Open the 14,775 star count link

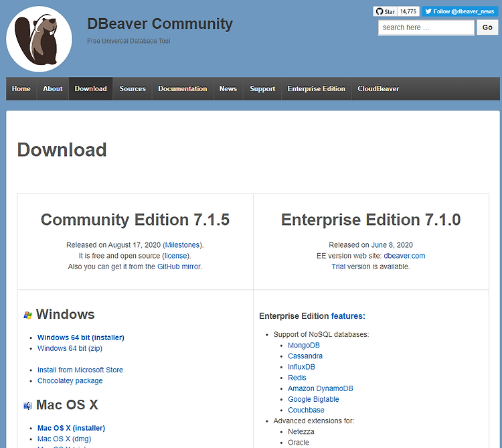tap(408, 11)
